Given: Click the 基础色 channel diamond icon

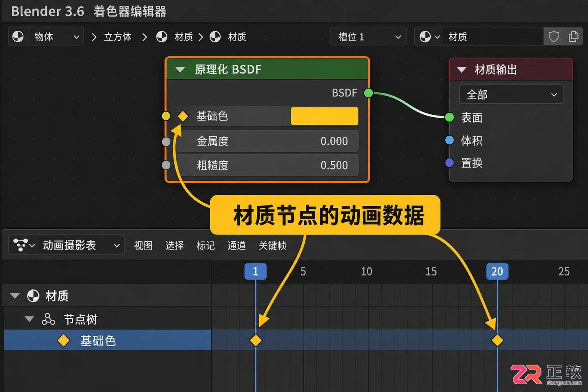Looking at the screenshot, I should coord(64,341).
